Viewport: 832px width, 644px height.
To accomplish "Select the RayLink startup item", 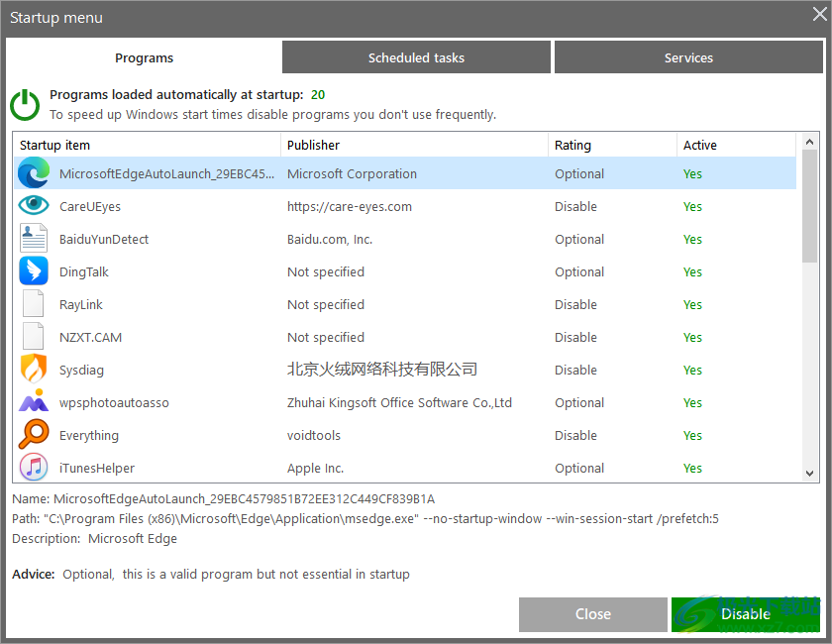I will pos(80,305).
